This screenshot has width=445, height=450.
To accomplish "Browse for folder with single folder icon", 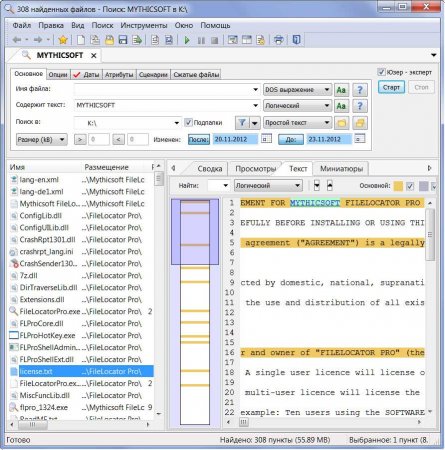I will [341, 123].
